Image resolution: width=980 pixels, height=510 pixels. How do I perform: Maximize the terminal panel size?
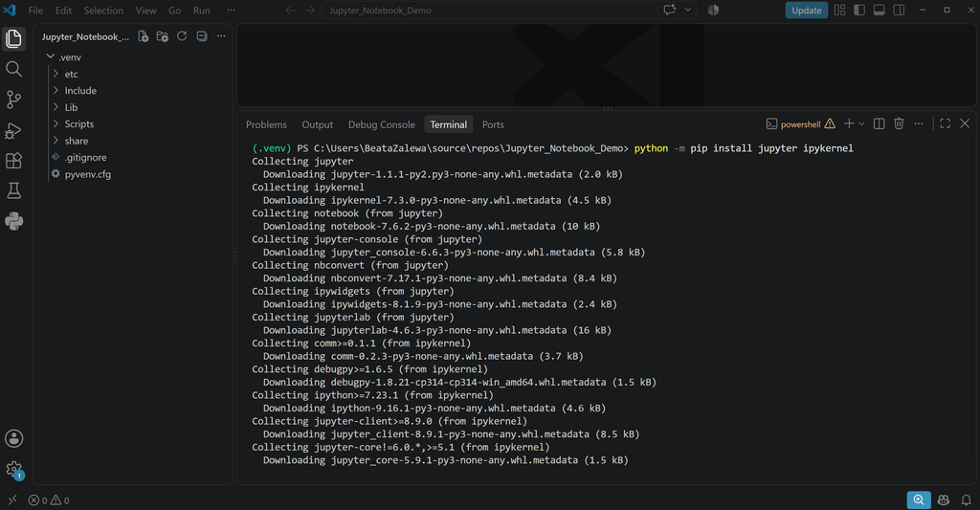[x=945, y=123]
